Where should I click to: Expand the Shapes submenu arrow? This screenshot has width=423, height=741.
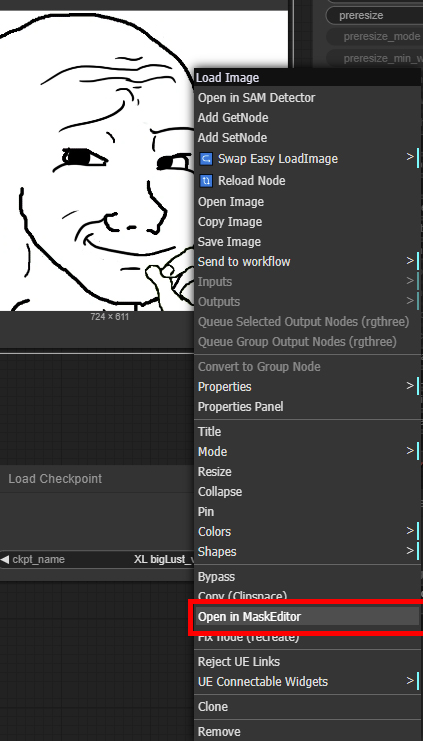410,551
